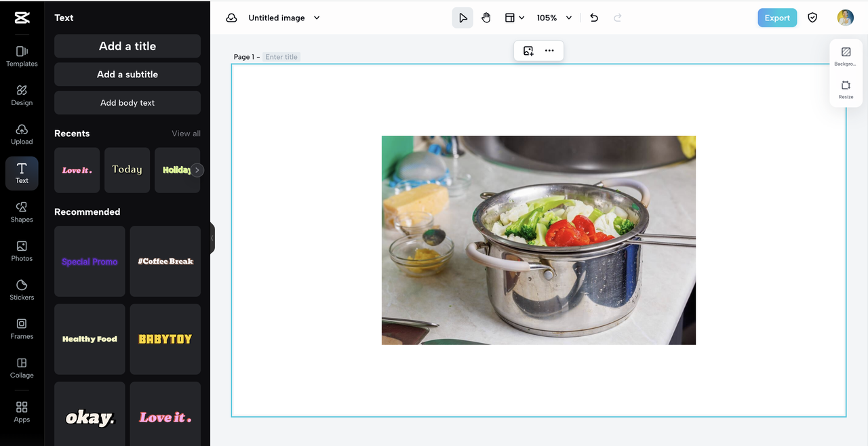Click the Recents heading text
Screen dimensions: 868x446
coord(72,134)
